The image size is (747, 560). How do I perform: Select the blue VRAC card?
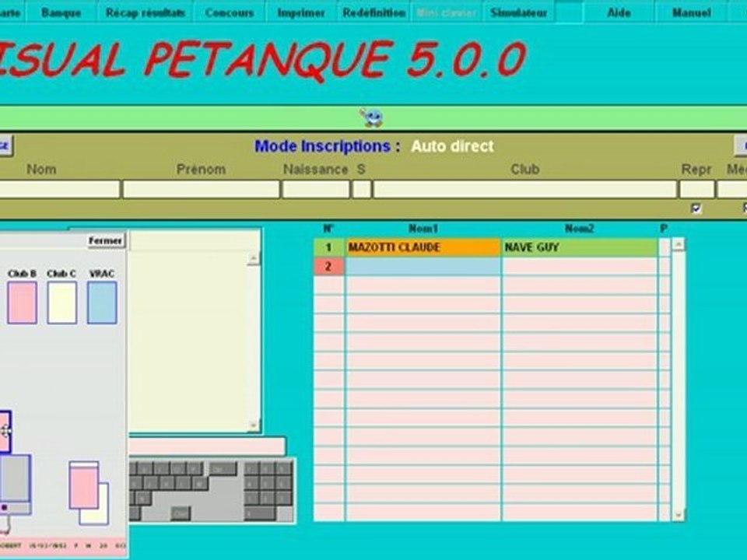pos(102,303)
